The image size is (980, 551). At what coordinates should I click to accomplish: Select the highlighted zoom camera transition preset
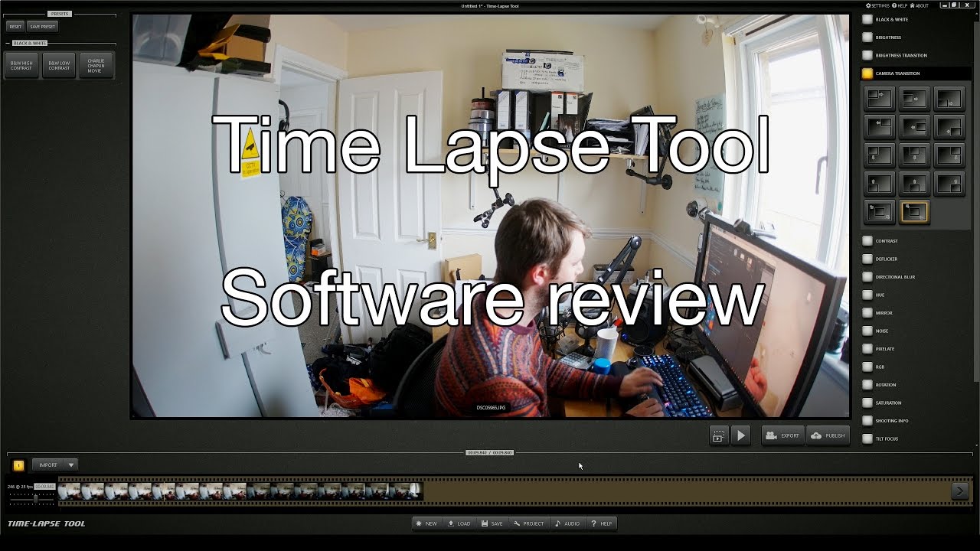[x=914, y=212]
